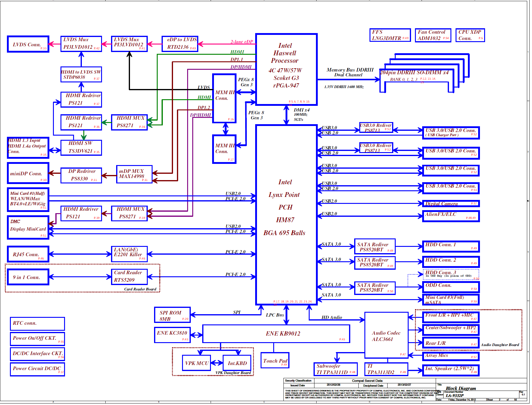
Task: Select the HDMI SW TS3DV621 block
Action: coord(81,148)
